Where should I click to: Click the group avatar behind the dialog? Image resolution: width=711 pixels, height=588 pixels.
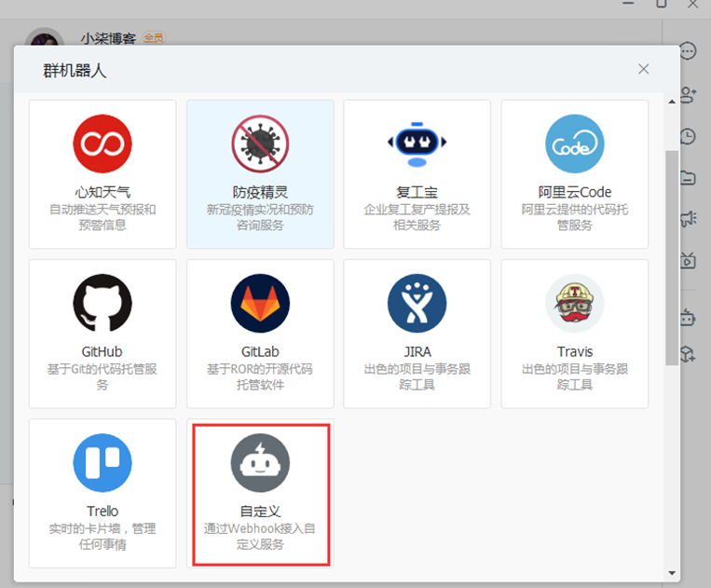coord(45,37)
